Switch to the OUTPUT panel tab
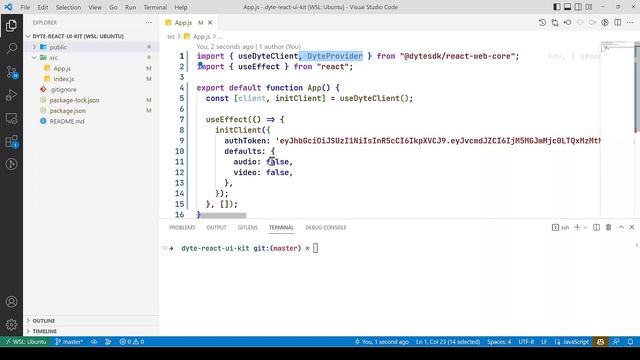 coord(216,227)
